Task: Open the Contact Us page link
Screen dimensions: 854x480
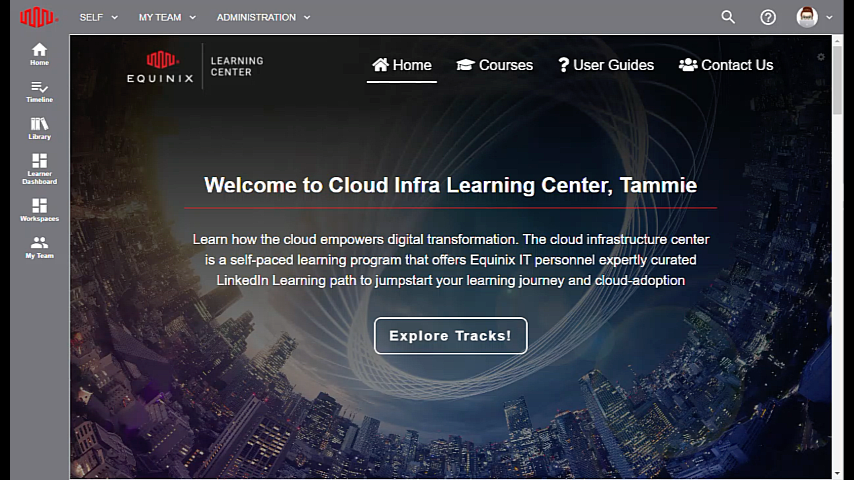Action: [x=726, y=65]
